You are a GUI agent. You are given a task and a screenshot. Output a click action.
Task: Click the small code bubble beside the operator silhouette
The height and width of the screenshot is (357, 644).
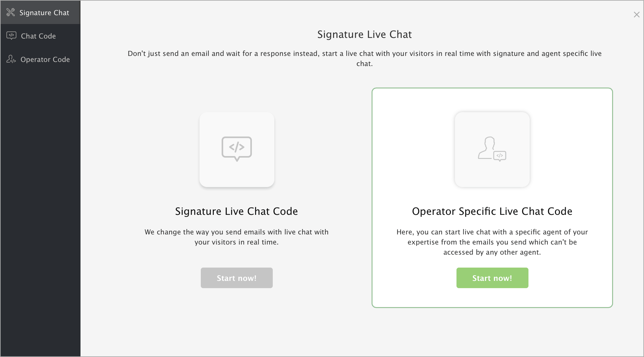[x=500, y=156]
